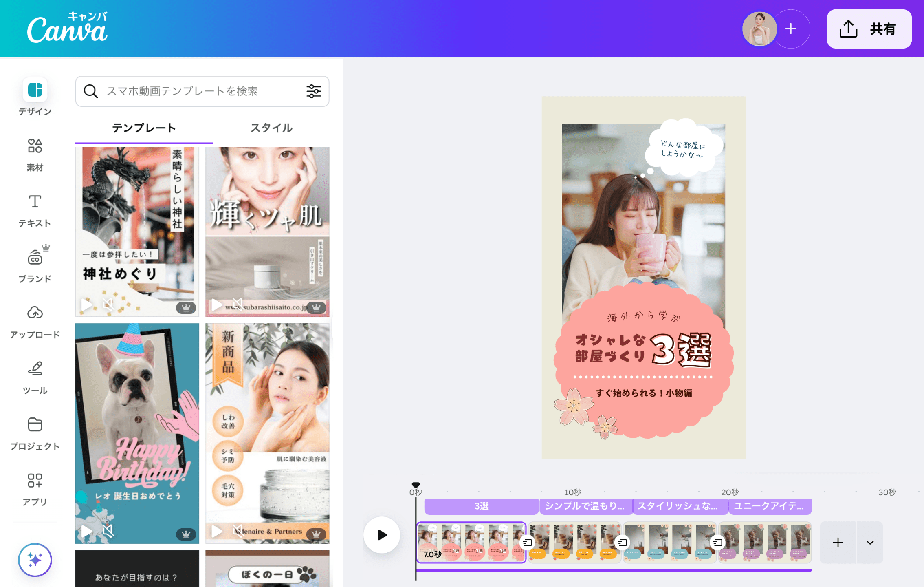924x587 pixels.
Task: Mute the Happy Birthday dog template
Action: (108, 532)
